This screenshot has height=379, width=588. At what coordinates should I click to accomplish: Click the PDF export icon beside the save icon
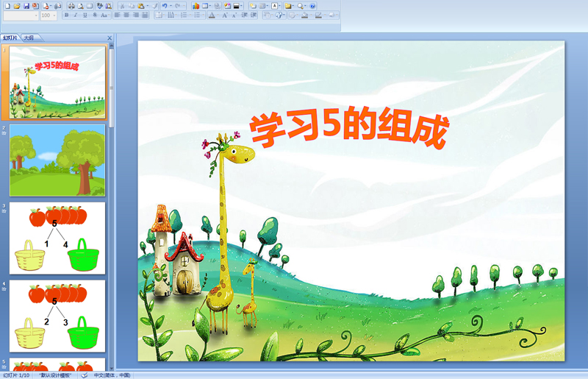[35, 6]
